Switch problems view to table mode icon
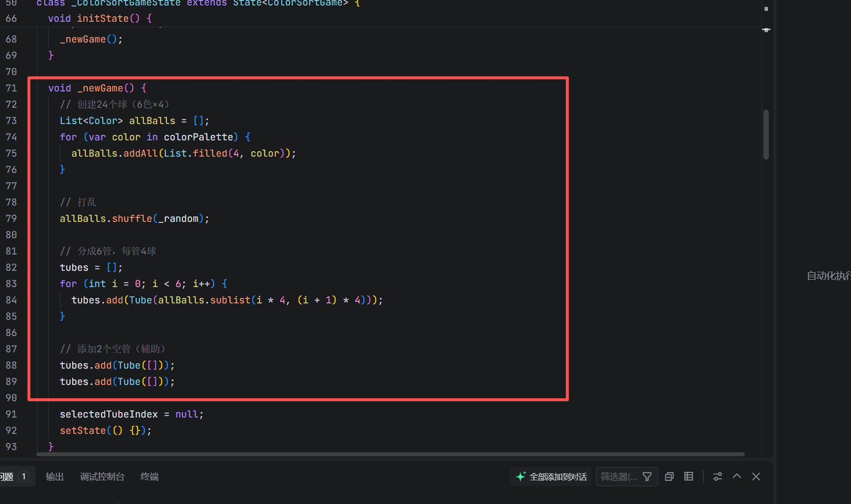The image size is (851, 504). 688,476
